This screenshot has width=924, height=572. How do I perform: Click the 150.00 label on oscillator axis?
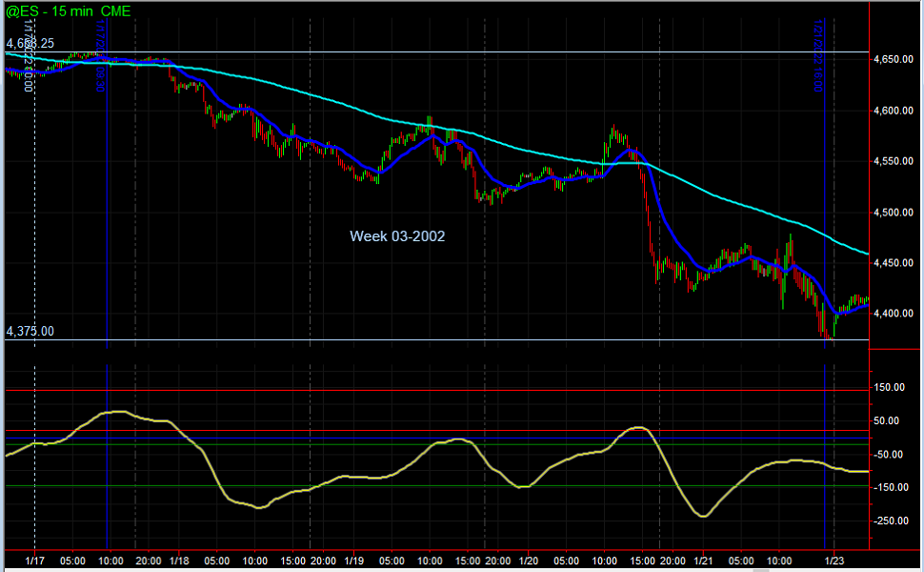pos(894,387)
